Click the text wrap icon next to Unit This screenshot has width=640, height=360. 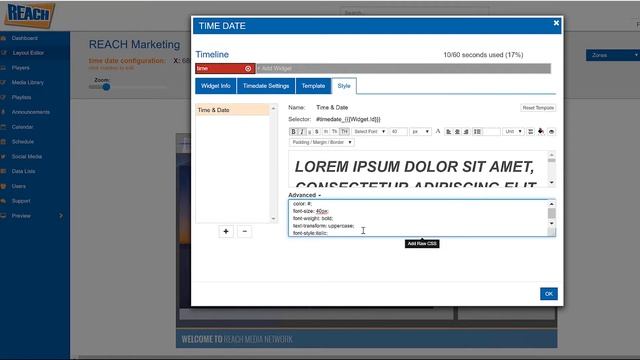point(530,131)
